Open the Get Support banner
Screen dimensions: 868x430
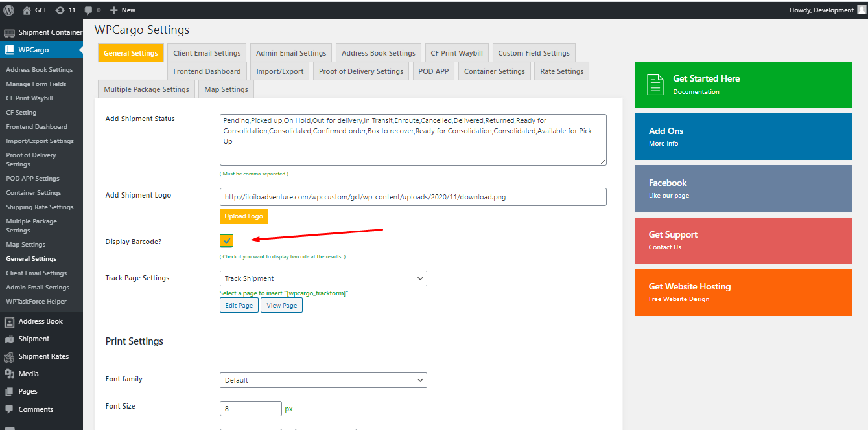pyautogui.click(x=743, y=241)
